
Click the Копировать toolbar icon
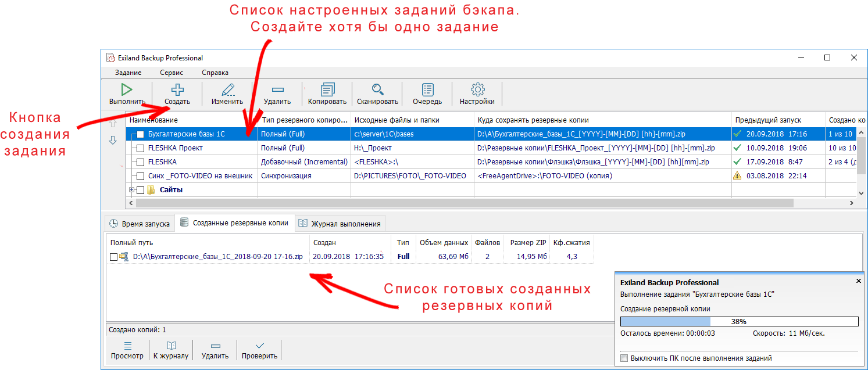point(327,89)
